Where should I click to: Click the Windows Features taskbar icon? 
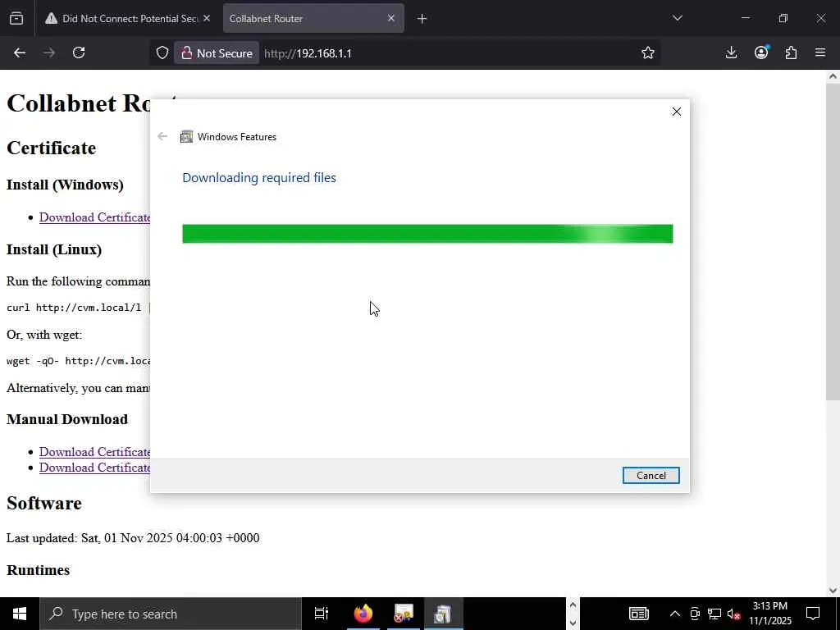443,614
